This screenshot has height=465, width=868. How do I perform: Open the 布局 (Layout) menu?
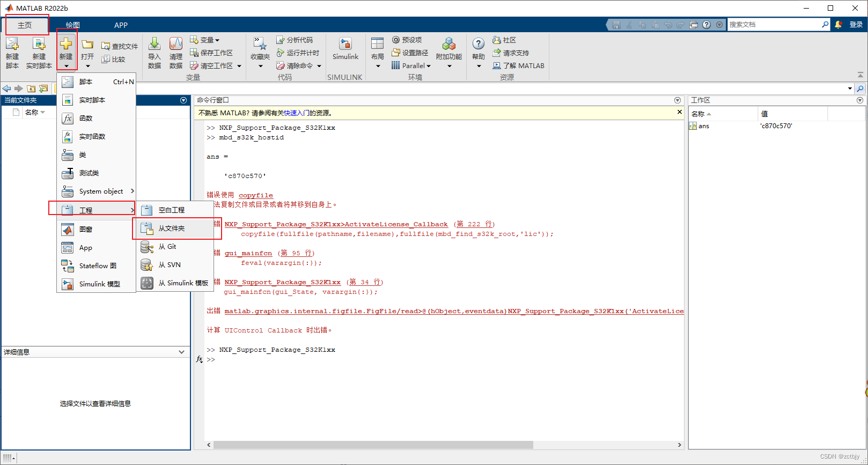378,53
